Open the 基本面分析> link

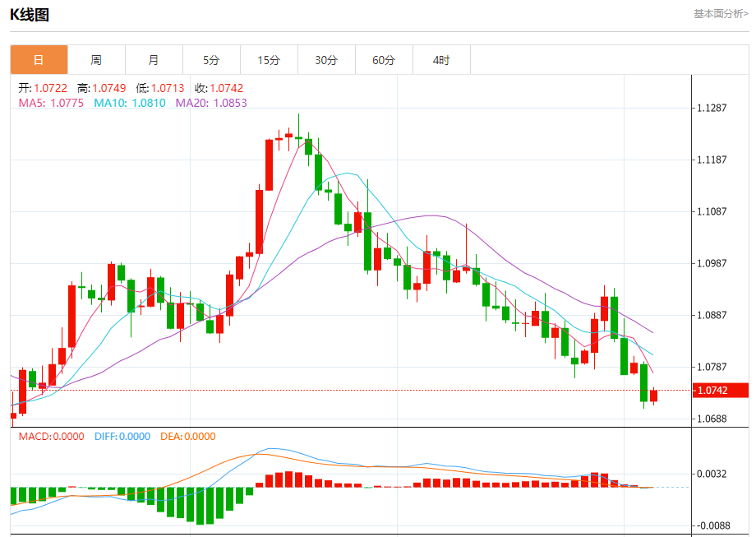pyautogui.click(x=721, y=14)
